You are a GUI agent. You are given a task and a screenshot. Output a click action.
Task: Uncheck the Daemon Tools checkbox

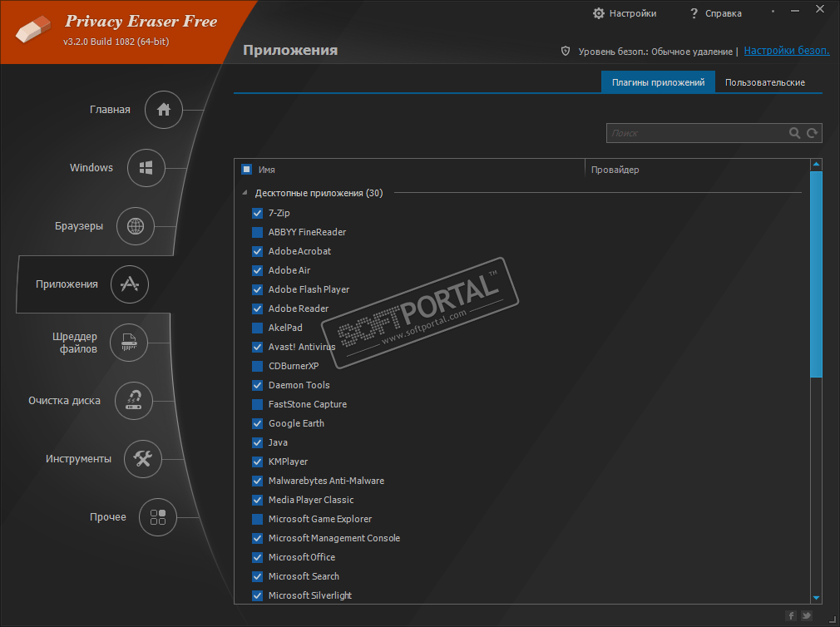[257, 385]
